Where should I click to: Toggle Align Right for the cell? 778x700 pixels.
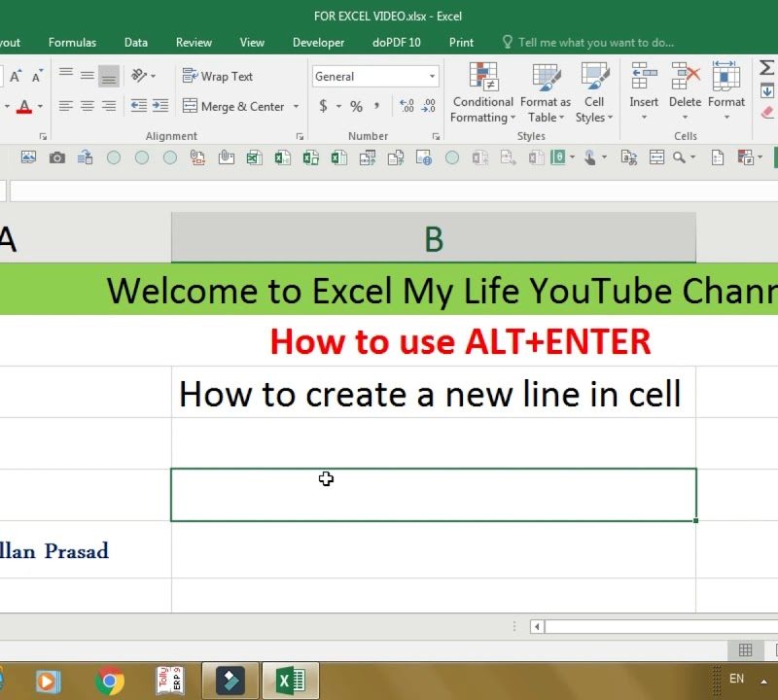[x=109, y=106]
